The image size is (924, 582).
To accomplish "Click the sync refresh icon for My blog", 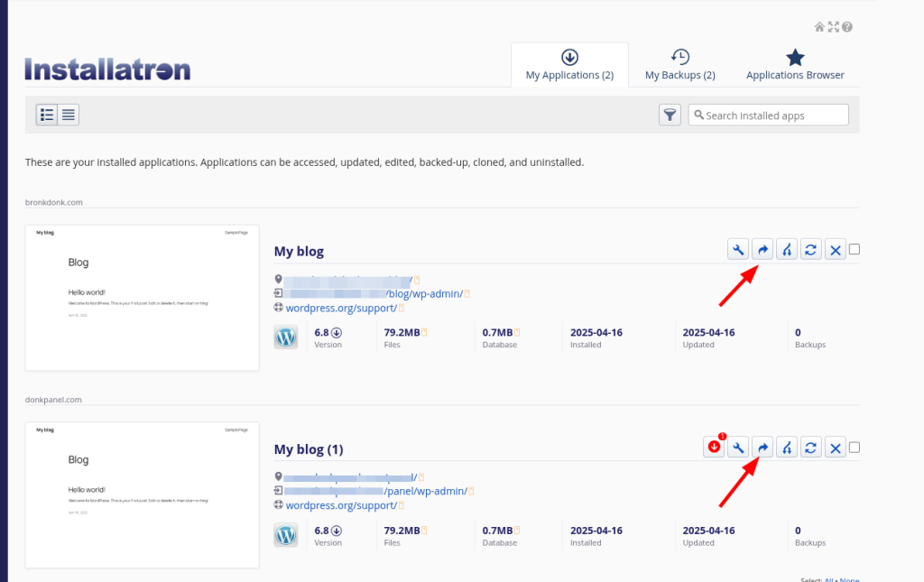I will (811, 250).
